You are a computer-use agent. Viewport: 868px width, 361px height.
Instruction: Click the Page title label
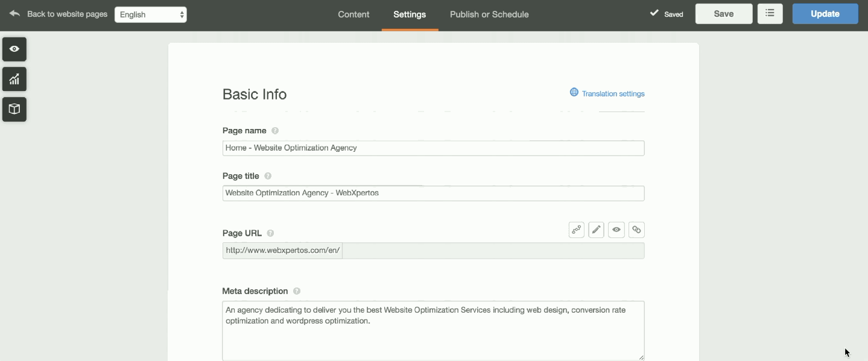[x=241, y=176]
